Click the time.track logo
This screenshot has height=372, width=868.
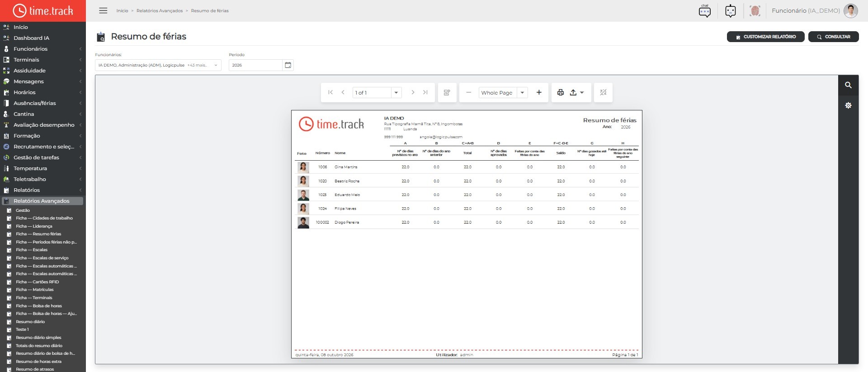click(43, 11)
